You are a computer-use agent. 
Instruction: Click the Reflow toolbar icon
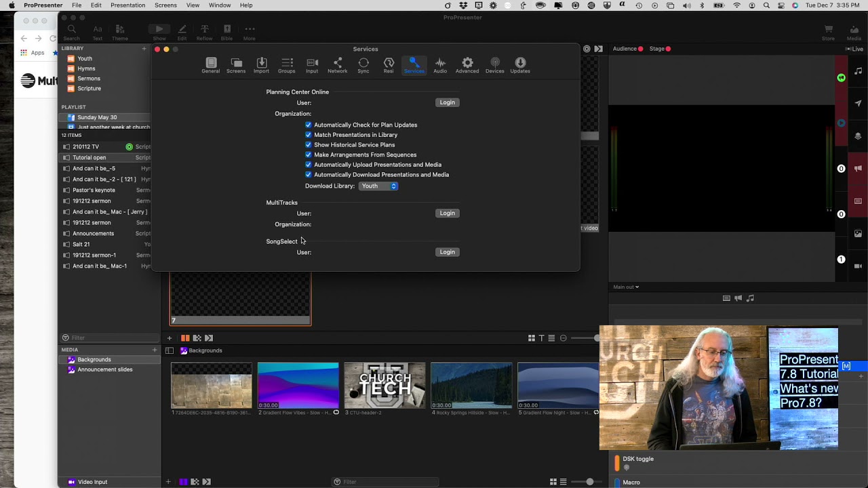click(204, 33)
